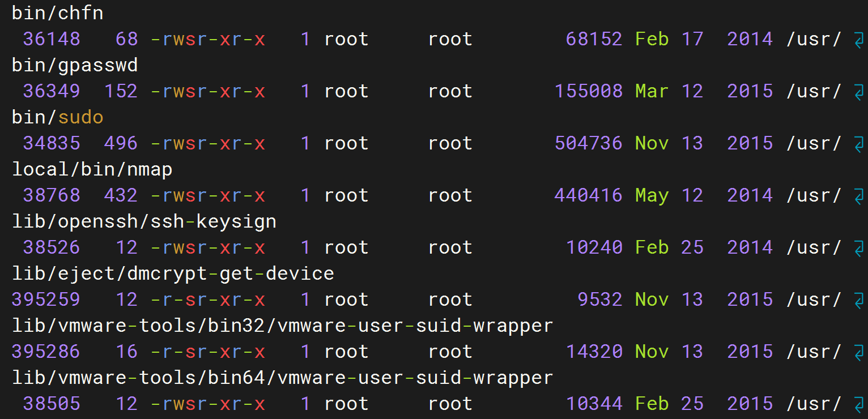The height and width of the screenshot is (419, 868).
Task: Click the wrap arrow on the 504736 row
Action: pyautogui.click(x=858, y=144)
